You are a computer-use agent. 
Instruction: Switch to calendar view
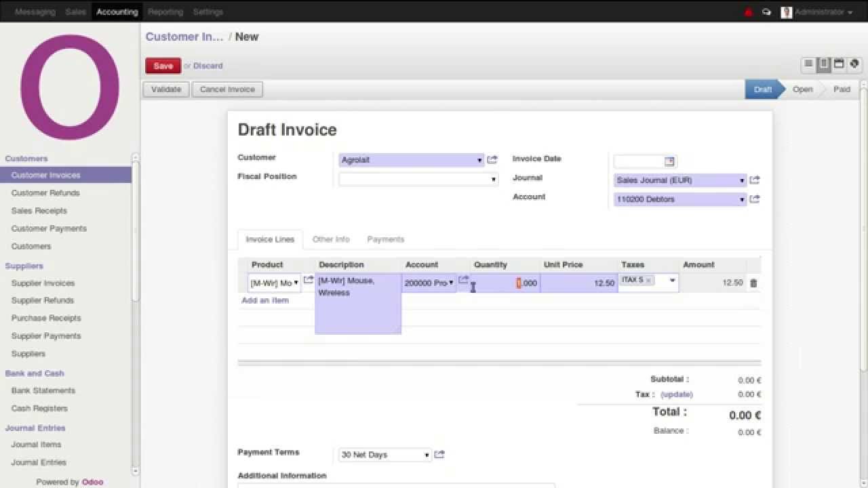[x=839, y=64]
